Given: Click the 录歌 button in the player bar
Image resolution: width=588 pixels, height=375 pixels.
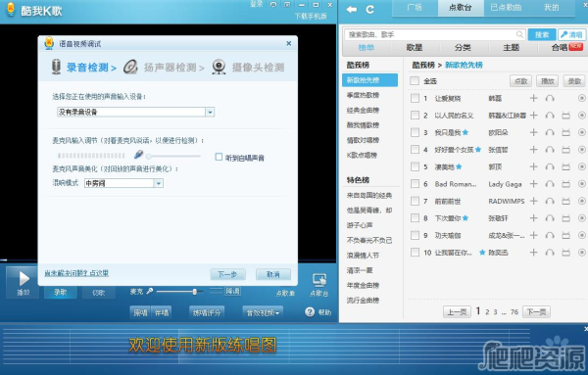Looking at the screenshot, I should click(x=61, y=292).
